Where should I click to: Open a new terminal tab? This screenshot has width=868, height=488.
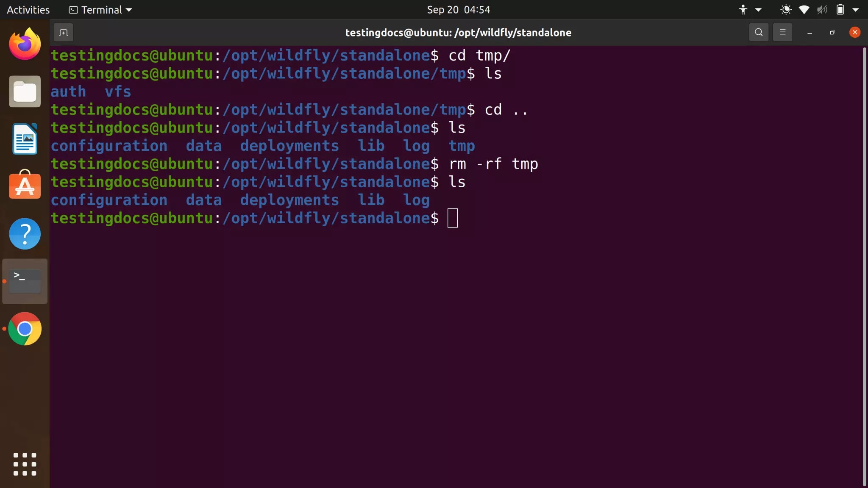[x=63, y=32]
